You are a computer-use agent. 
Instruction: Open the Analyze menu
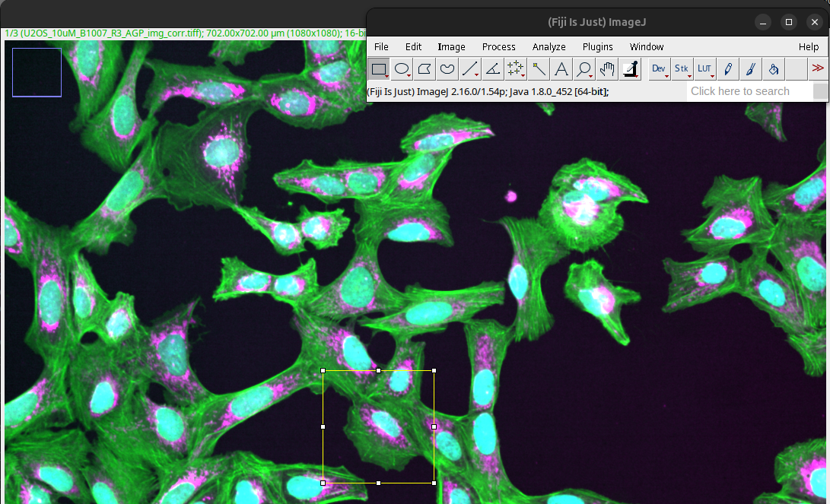click(549, 47)
